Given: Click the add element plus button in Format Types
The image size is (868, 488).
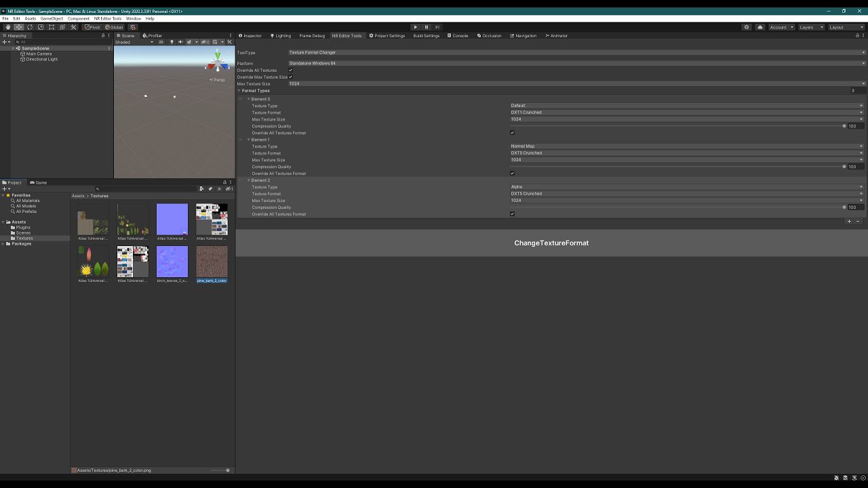Looking at the screenshot, I should pos(849,222).
